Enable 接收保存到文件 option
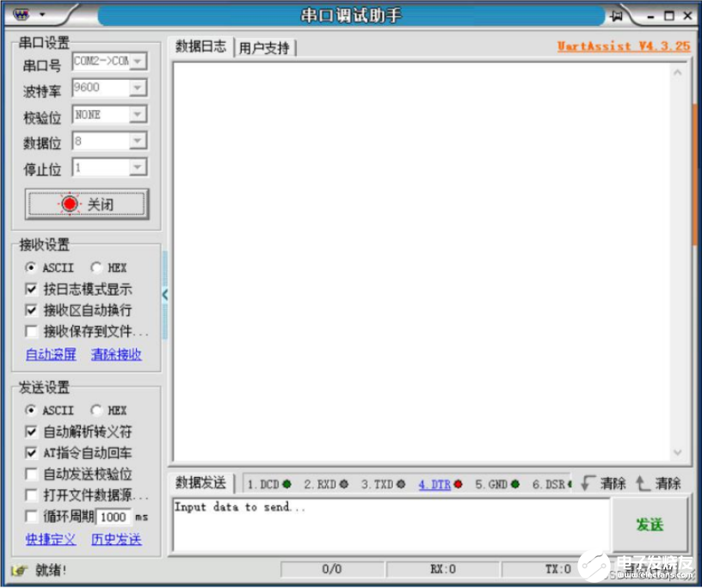Viewport: 702px width, 588px height. point(32,332)
